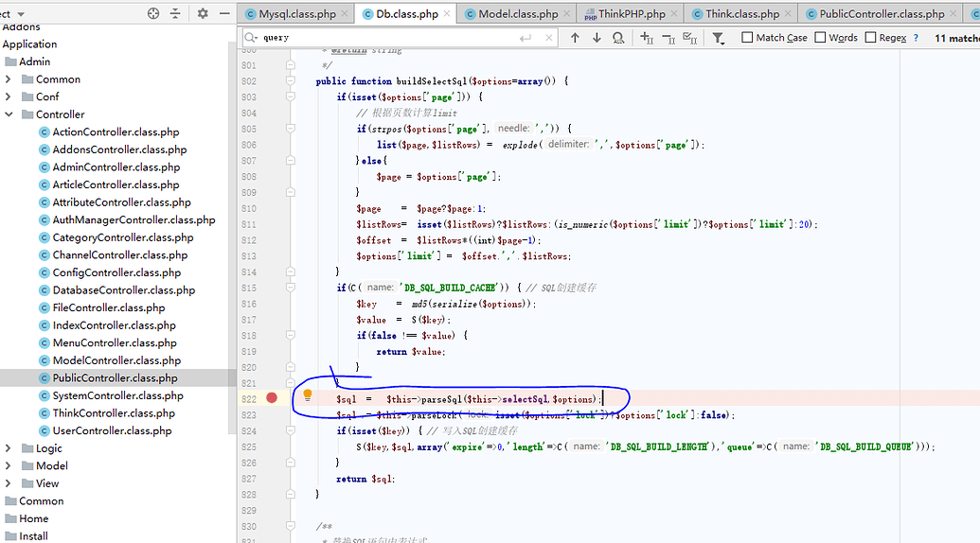Expand the View folder
The width and height of the screenshot is (980, 543).
pos(8,483)
